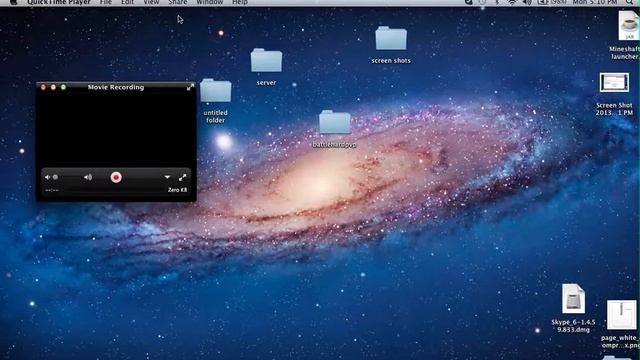Click the server folder name label
640x360 pixels.
point(266,83)
